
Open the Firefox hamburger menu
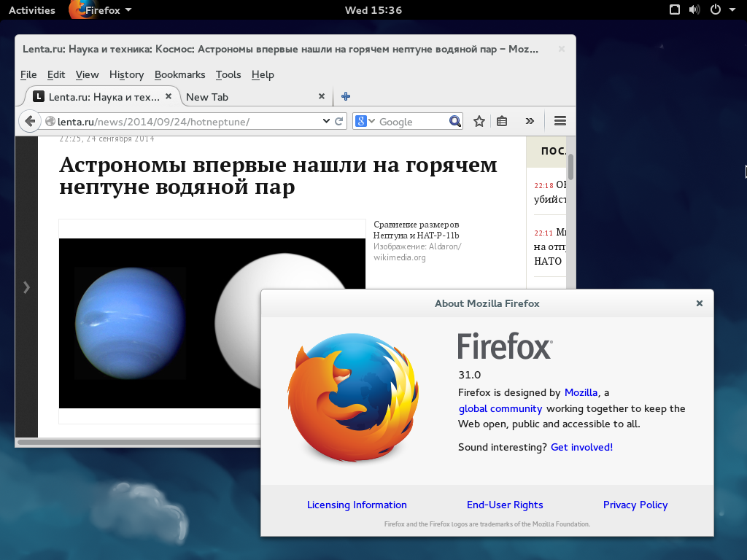560,121
